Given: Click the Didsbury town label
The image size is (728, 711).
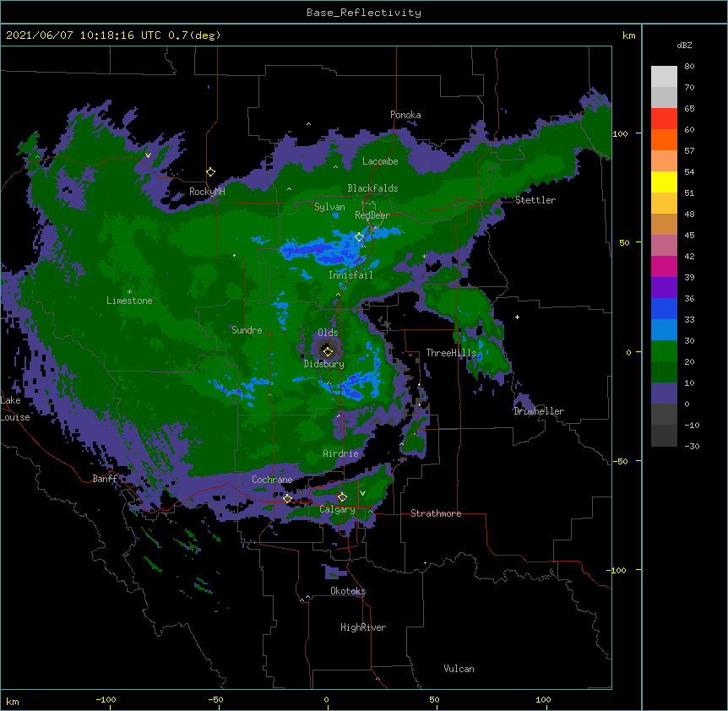Looking at the screenshot, I should click(323, 364).
